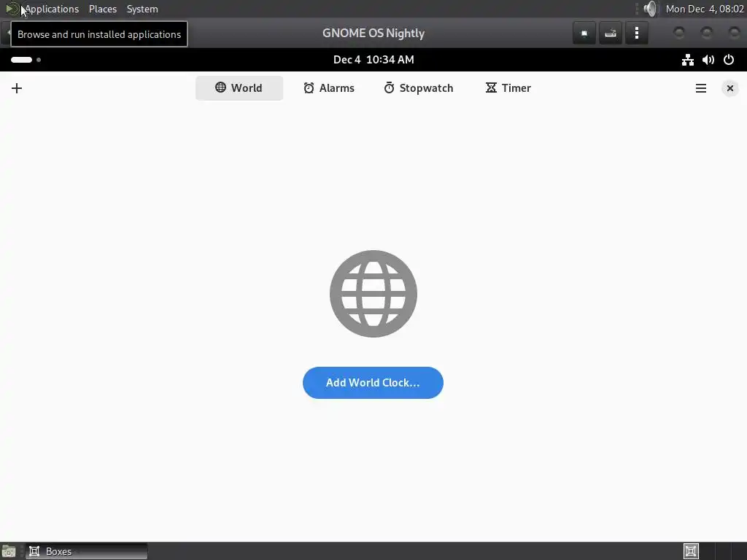Go back in Boxes headerbar
Screen dimensions: 747x560
pyautogui.click(x=7, y=33)
